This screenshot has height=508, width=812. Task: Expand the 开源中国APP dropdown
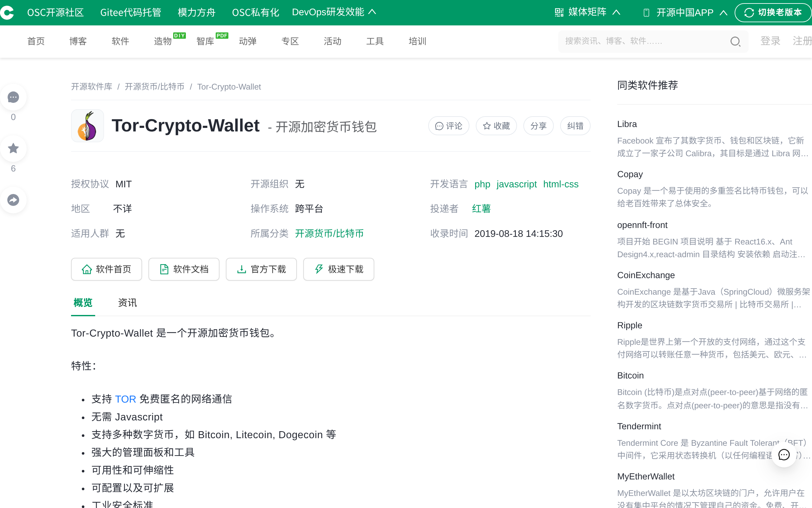click(x=685, y=13)
